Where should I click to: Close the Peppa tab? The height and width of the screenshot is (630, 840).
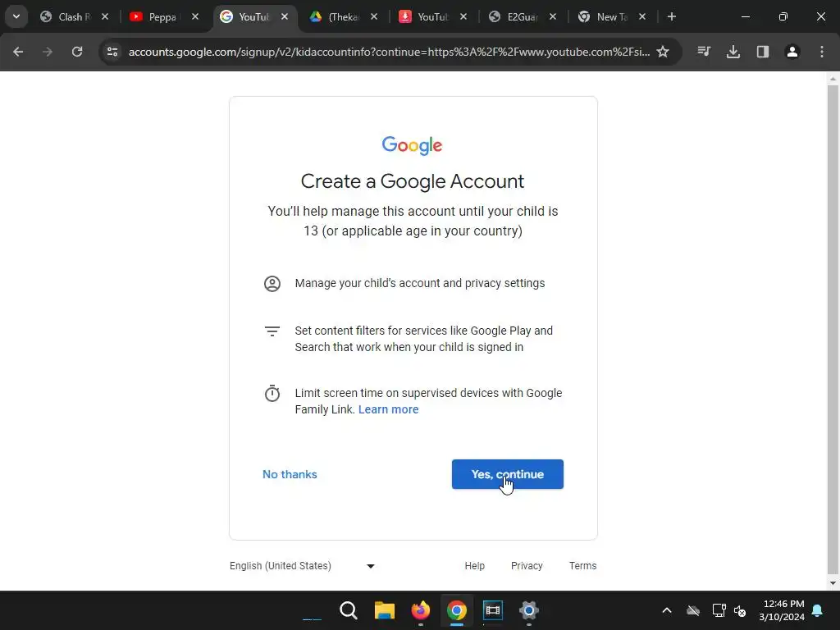(195, 16)
